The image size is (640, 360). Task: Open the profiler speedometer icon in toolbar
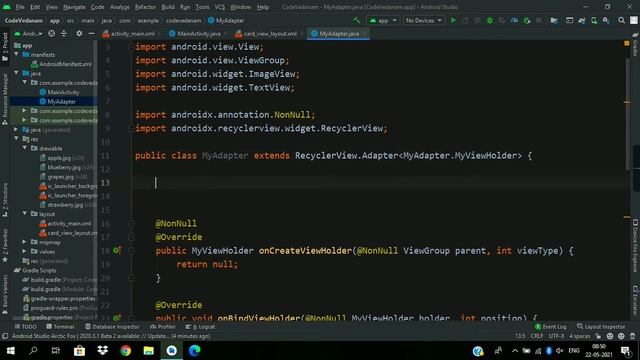tap(514, 20)
